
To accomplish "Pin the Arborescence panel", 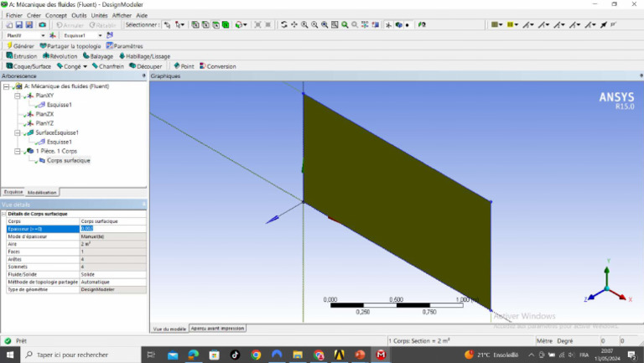I will 143,76.
